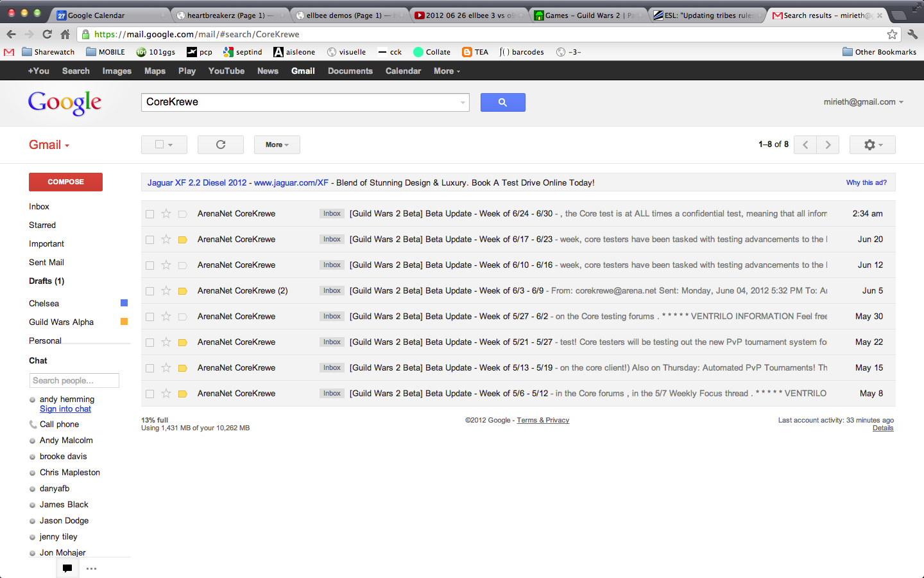Check the box for Week of 5/27 - 6/2 email

pyautogui.click(x=150, y=317)
